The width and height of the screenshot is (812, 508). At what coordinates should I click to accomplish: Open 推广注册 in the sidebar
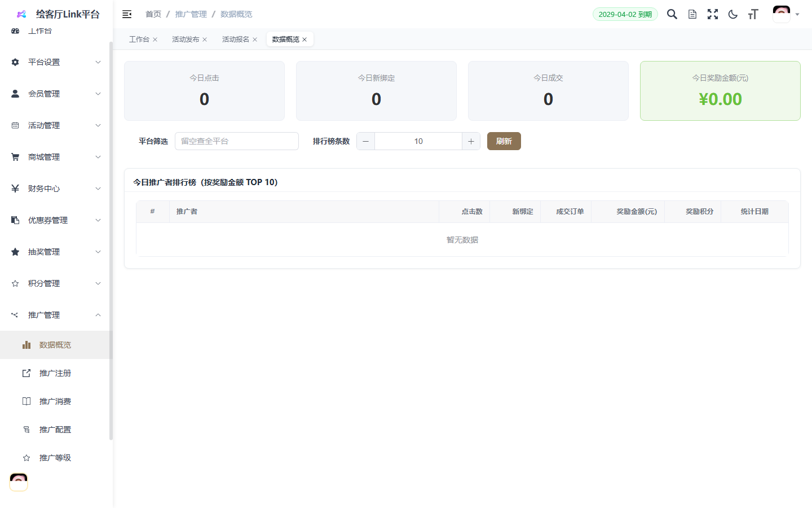[x=55, y=373]
